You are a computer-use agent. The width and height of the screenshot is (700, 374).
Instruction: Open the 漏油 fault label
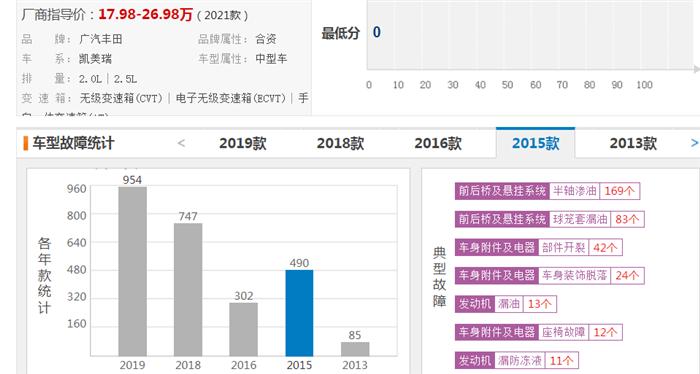pyautogui.click(x=509, y=304)
